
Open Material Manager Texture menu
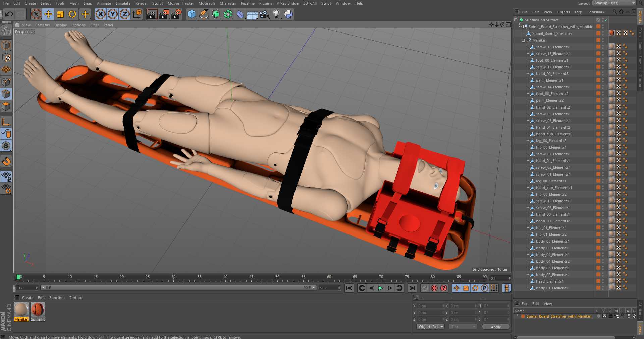[x=75, y=298]
